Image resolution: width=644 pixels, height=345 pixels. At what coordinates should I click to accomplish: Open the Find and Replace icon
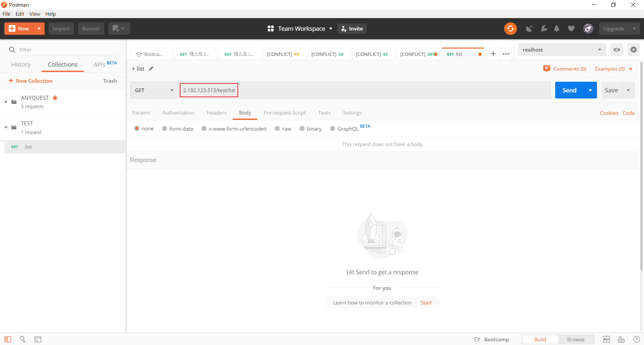pyautogui.click(x=22, y=339)
